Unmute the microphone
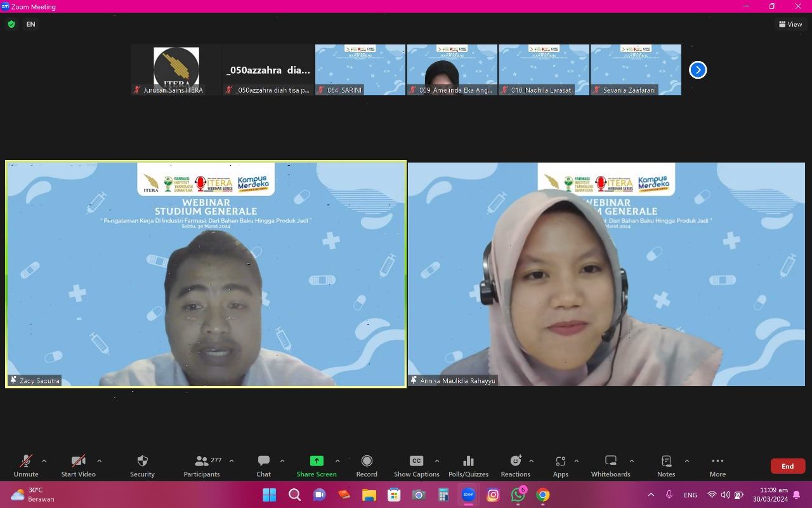Screen dimensions: 812x508 pos(26,465)
